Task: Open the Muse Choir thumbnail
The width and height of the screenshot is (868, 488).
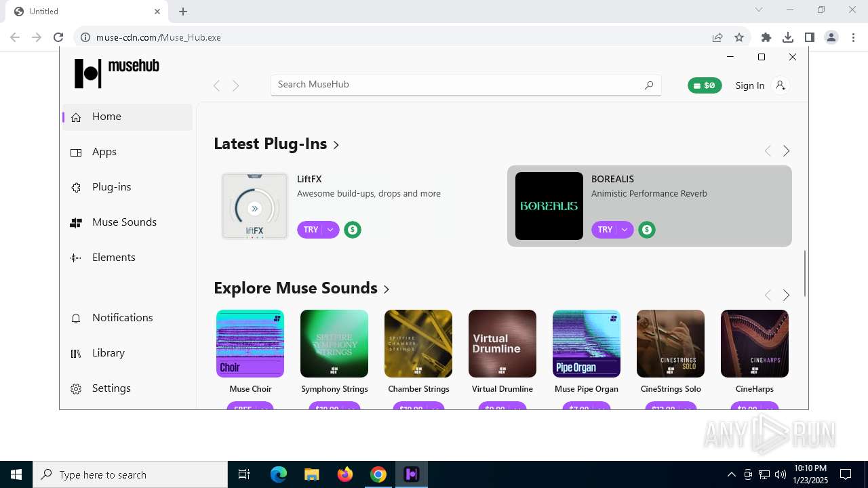Action: click(x=250, y=344)
